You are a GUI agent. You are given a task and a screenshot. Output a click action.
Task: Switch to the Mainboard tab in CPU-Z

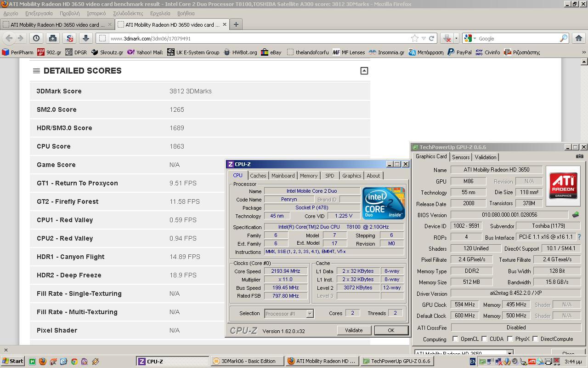283,176
